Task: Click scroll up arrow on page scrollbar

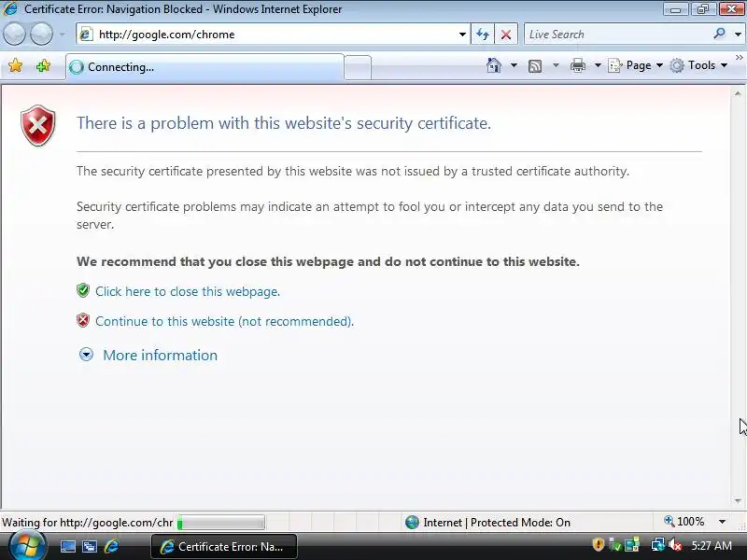Action: click(x=738, y=94)
